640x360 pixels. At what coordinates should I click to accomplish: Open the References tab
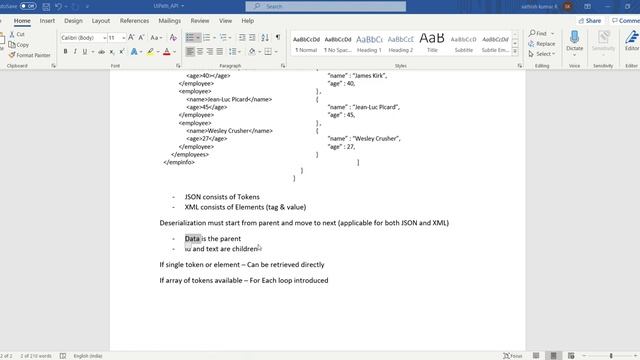coord(134,21)
